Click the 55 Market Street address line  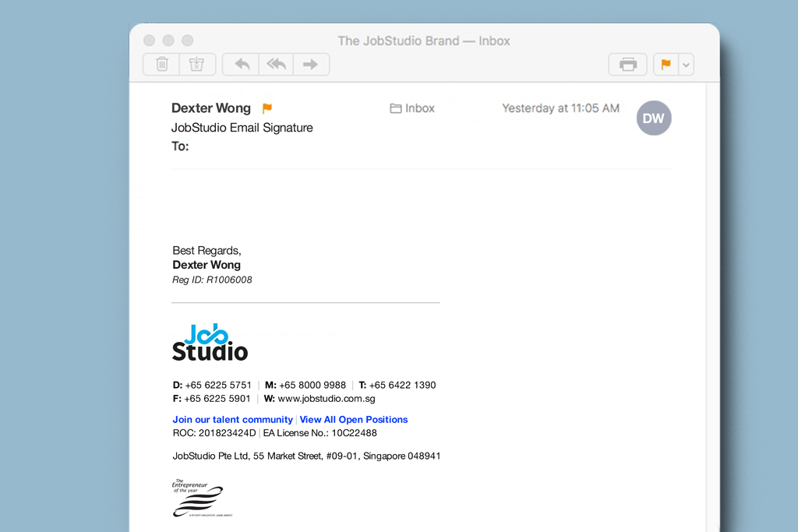pyautogui.click(x=306, y=456)
